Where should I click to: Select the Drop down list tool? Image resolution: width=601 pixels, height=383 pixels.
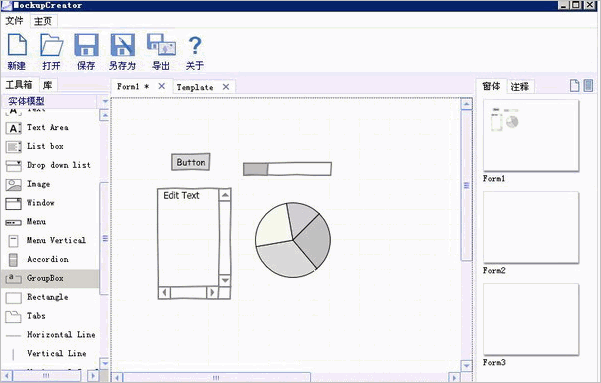coord(50,165)
